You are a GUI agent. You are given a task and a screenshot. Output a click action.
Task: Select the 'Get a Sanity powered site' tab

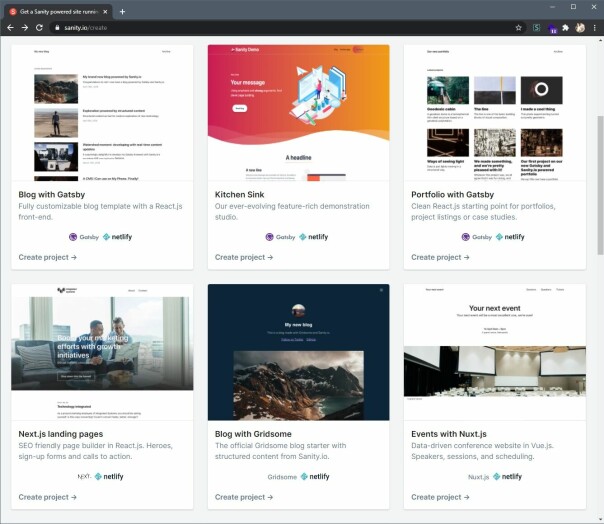click(58, 12)
